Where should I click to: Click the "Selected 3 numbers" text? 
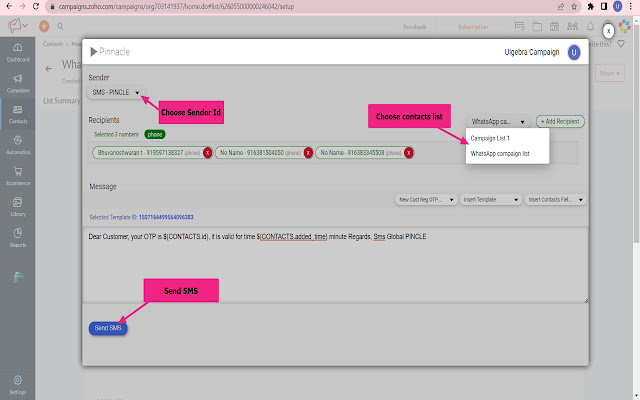point(116,134)
